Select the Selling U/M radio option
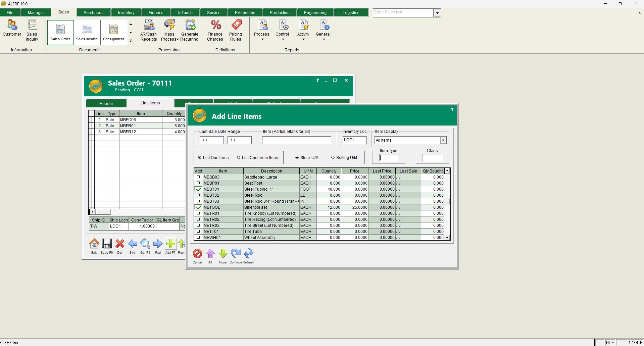Image resolution: width=644 pixels, height=346 pixels. (x=333, y=158)
